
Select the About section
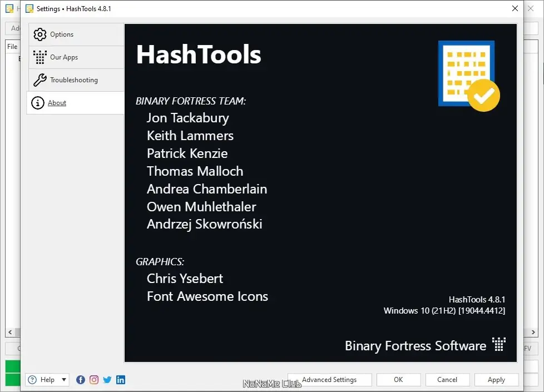point(75,103)
